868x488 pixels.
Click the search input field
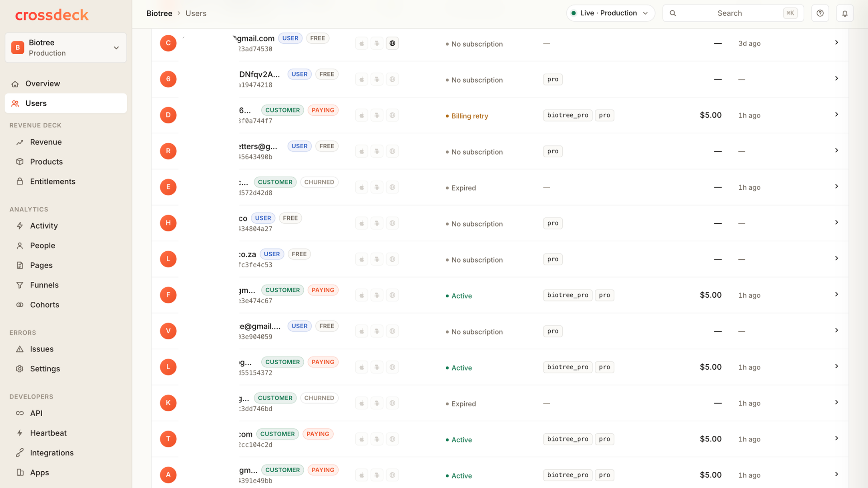coord(733,13)
